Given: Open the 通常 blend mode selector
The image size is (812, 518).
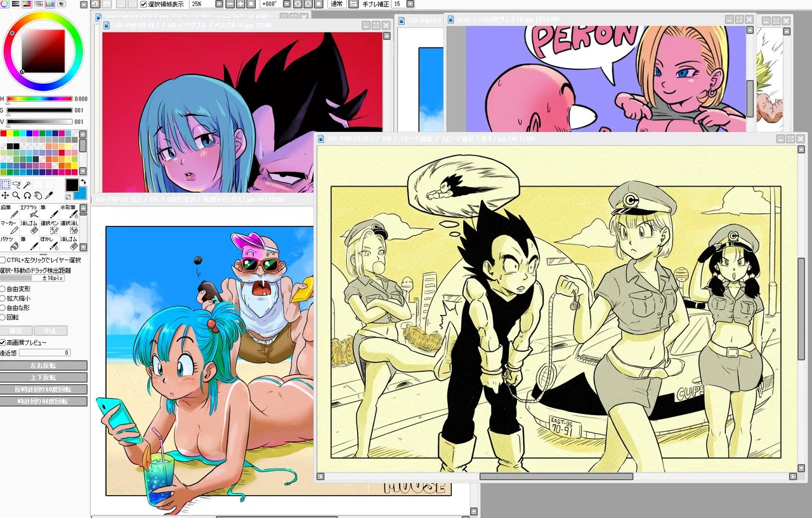Looking at the screenshot, I should pyautogui.click(x=336, y=4).
